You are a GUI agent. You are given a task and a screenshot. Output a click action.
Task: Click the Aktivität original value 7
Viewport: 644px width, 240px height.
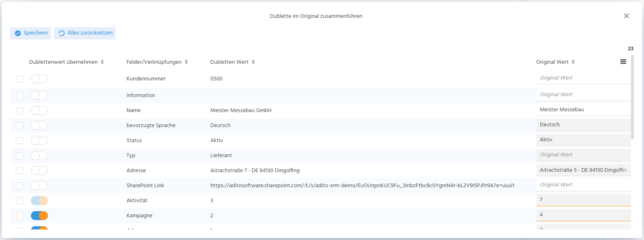point(583,200)
